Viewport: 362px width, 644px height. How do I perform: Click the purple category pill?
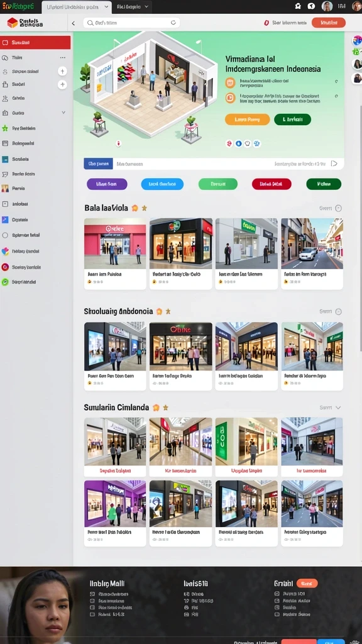pos(107,184)
